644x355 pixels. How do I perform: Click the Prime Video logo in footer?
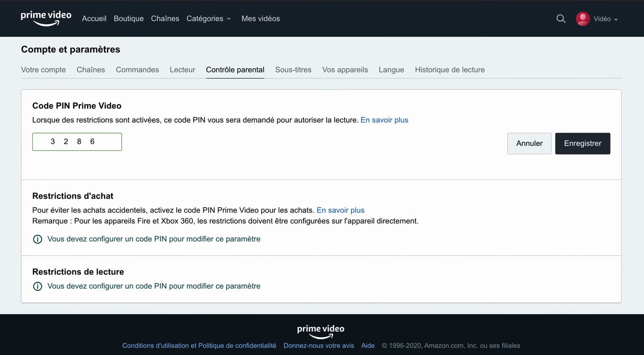[x=321, y=331]
